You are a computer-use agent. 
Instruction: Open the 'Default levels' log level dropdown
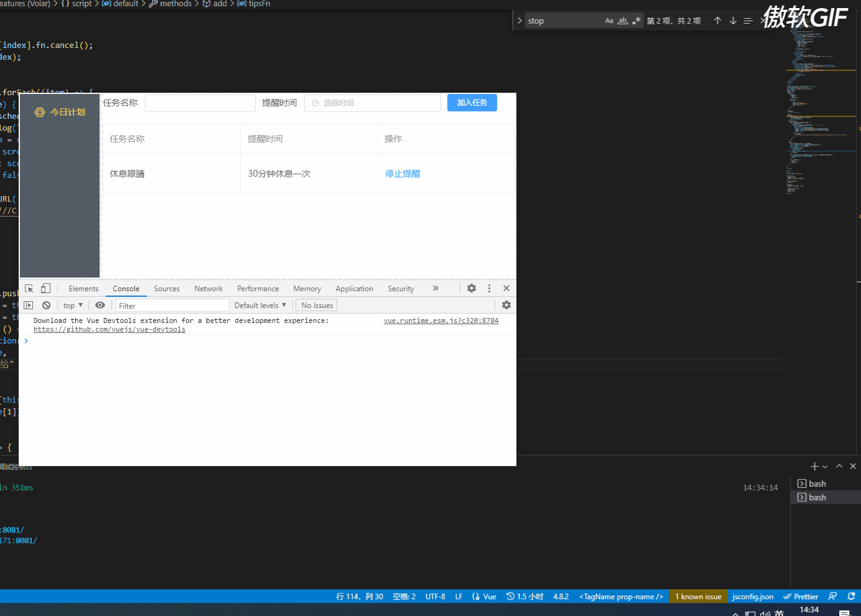[260, 306]
